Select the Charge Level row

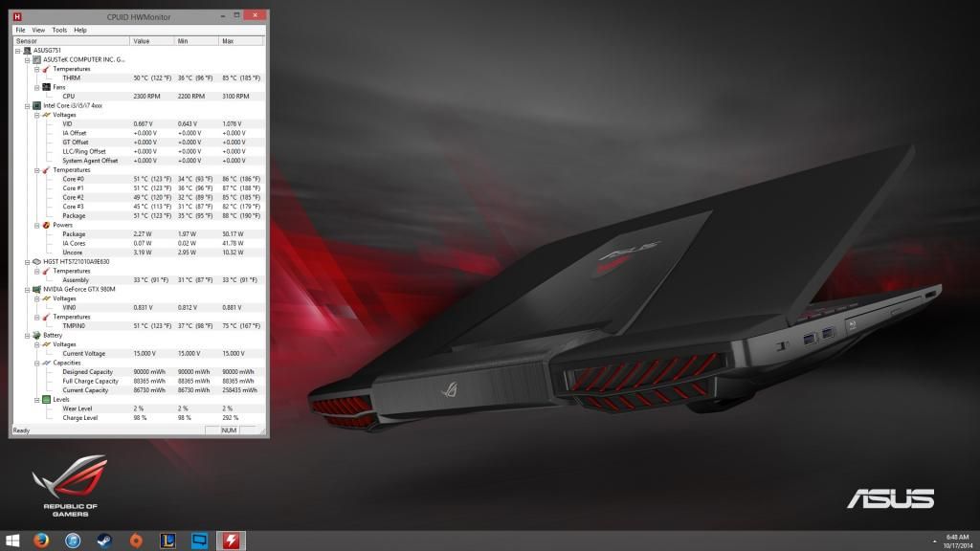tap(138, 418)
